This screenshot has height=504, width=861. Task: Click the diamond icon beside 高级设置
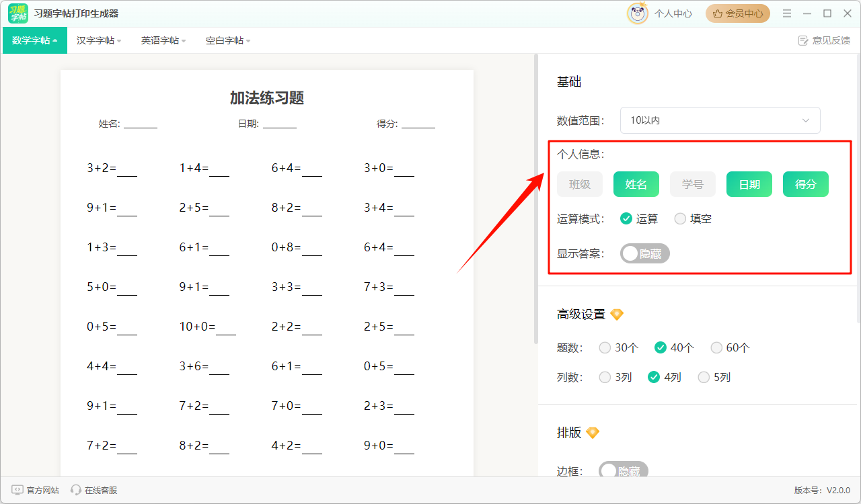[617, 314]
